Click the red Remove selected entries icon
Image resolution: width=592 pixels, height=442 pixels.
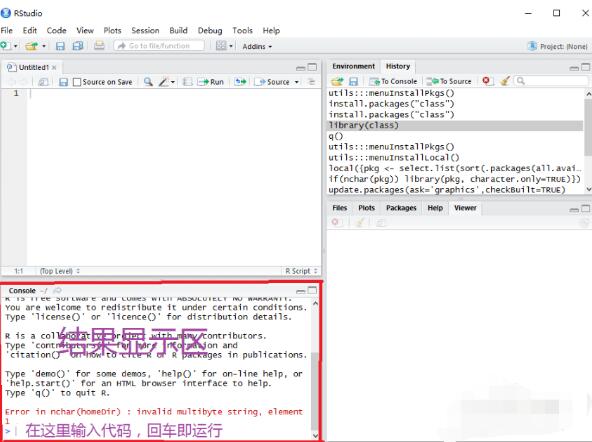[x=486, y=81]
